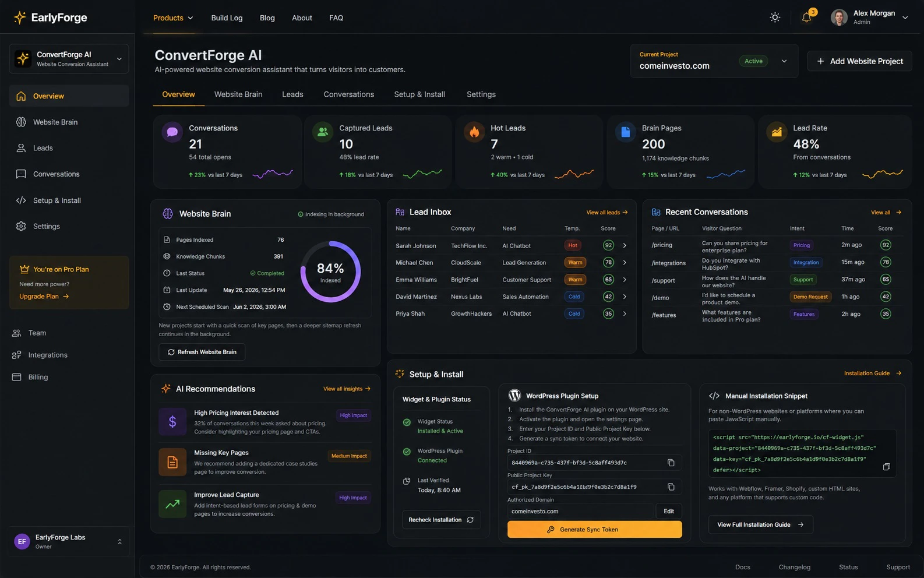This screenshot has width=924, height=578.
Task: Expand the Alex Morgan account menu chevron
Action: coord(905,17)
